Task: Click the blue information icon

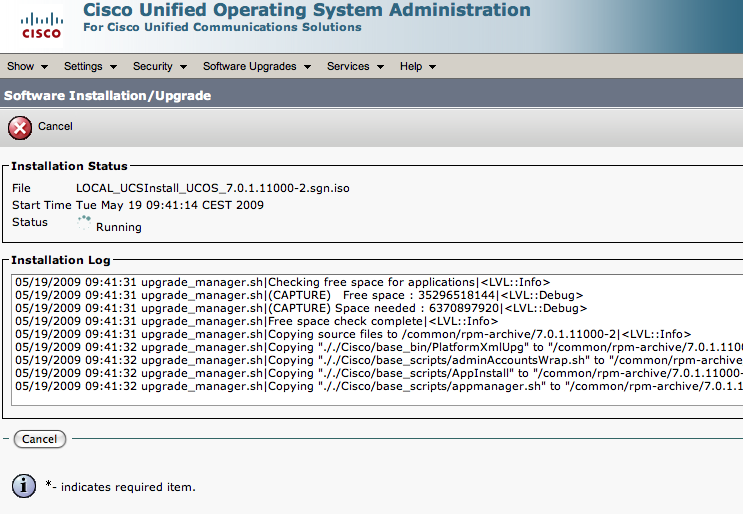Action: coord(24,486)
